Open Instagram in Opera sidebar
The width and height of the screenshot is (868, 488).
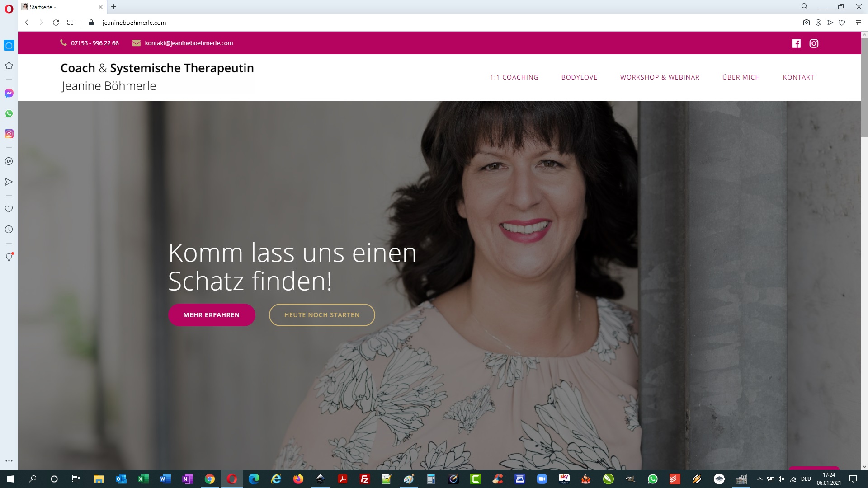pos(9,134)
